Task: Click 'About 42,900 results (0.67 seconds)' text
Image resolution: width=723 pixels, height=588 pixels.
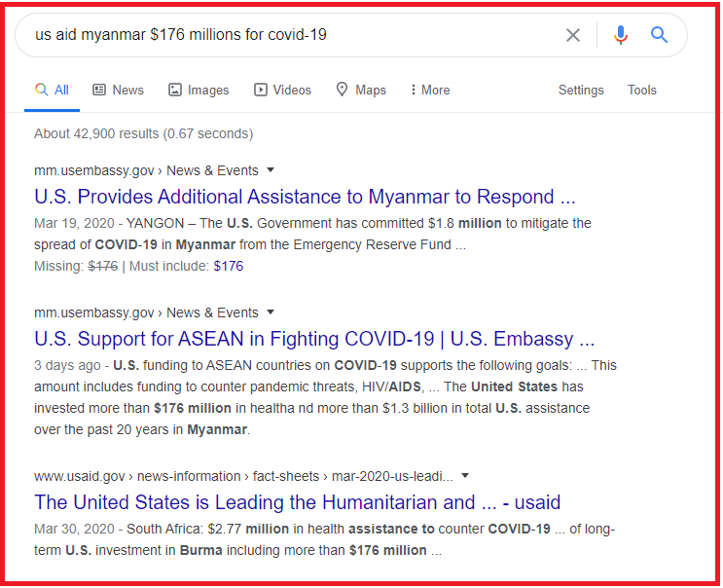Action: pyautogui.click(x=143, y=133)
